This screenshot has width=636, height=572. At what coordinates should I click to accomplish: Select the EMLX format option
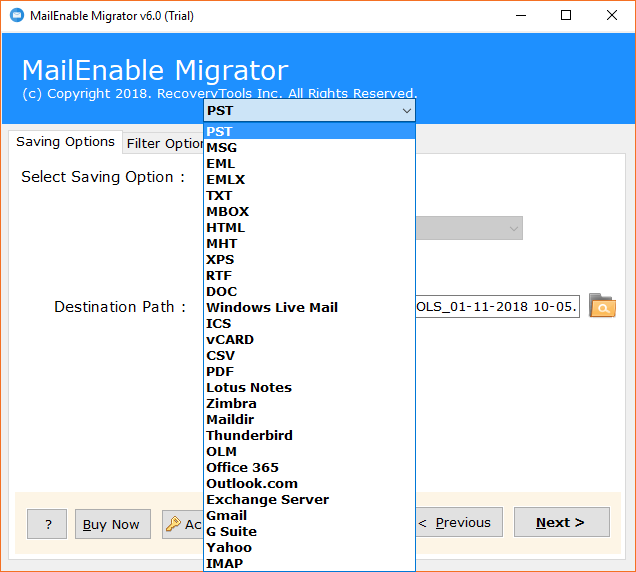[x=309, y=179]
